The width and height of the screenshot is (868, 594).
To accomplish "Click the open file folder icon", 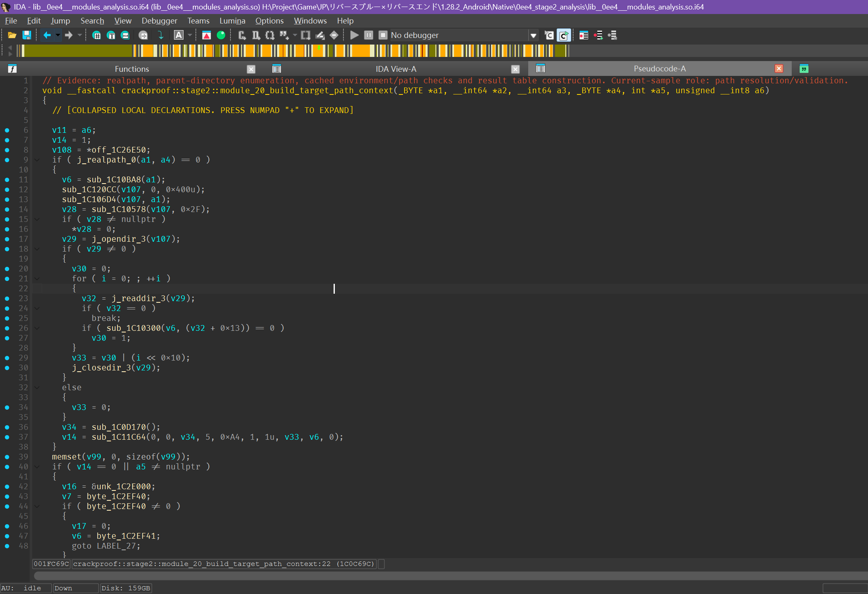I will 12,35.
